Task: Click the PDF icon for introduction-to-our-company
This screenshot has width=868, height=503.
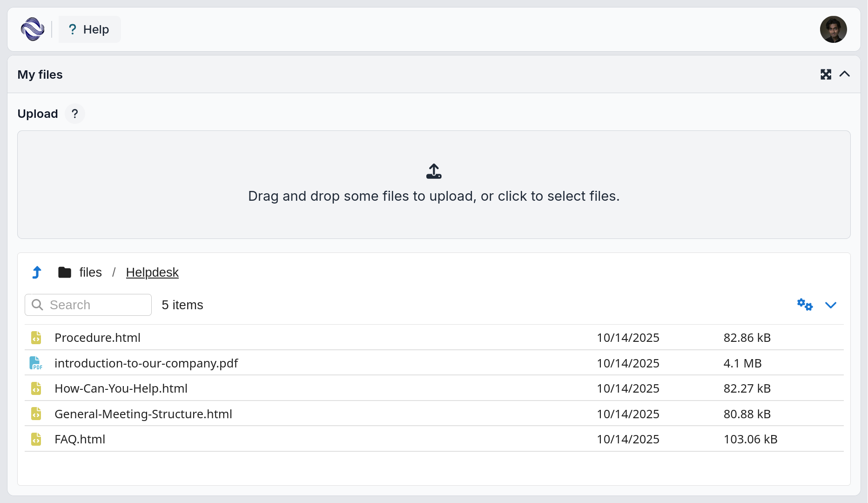Action: (36, 363)
